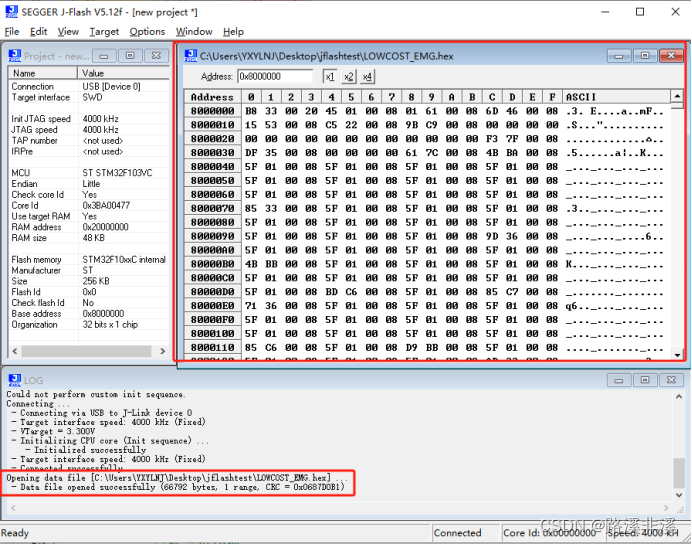Select the Connection row in Project
Screen dimensions: 692x544
coord(89,86)
